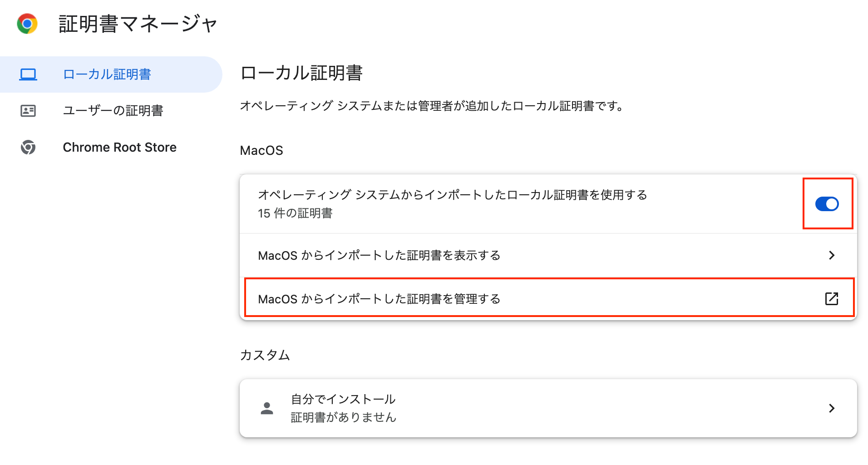Click the person icon next to 自分でインストール
868x465 pixels.
[x=267, y=408]
